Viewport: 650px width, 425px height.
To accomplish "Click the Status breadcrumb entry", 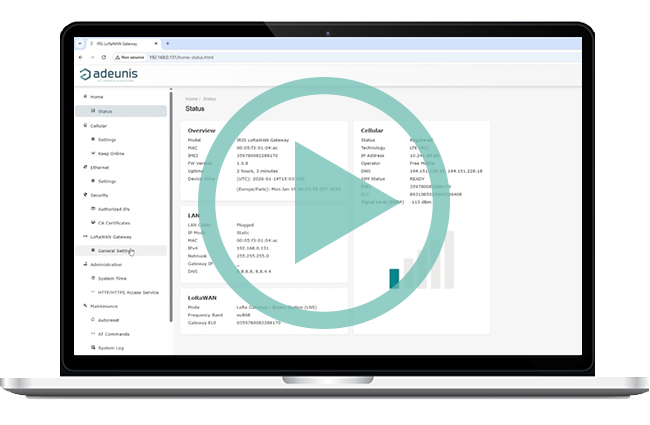I will click(209, 99).
